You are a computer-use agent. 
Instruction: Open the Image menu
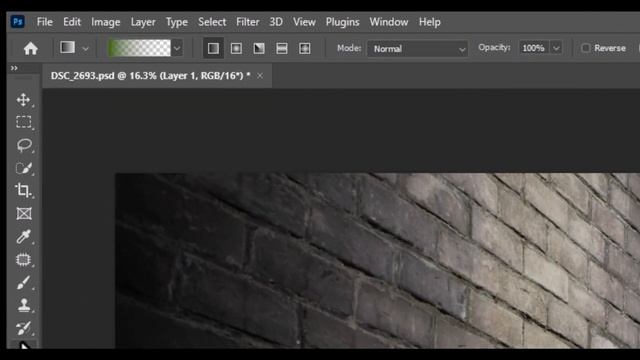[105, 22]
